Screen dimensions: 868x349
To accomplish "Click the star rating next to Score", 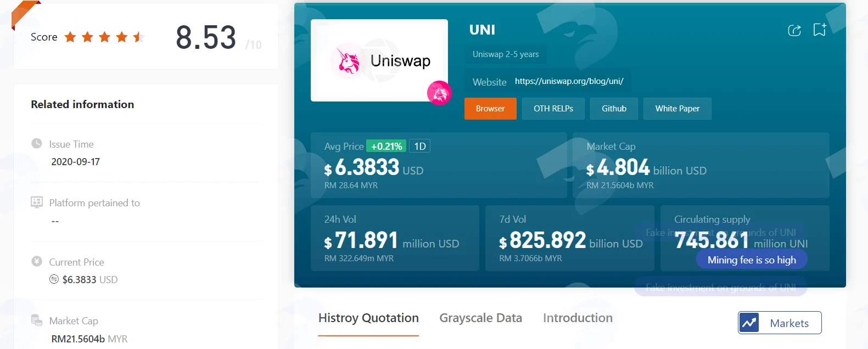I will (104, 37).
